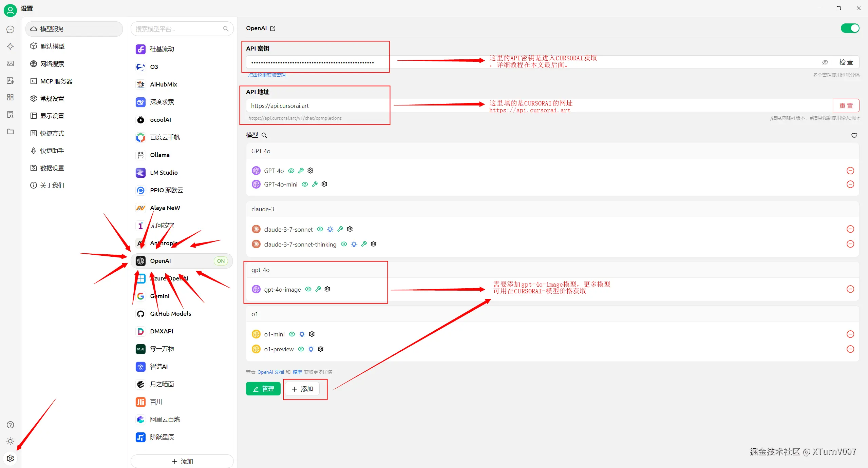
Task: Collapse the GPT 4o model group
Action: pyautogui.click(x=261, y=151)
